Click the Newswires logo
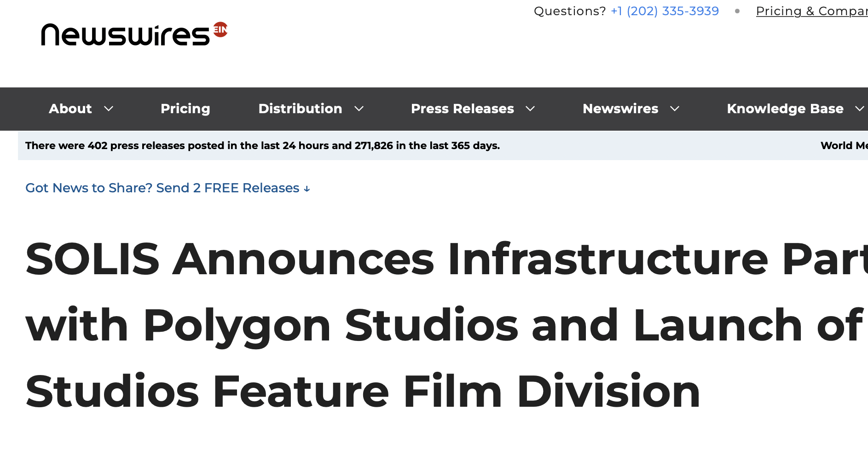 point(134,34)
